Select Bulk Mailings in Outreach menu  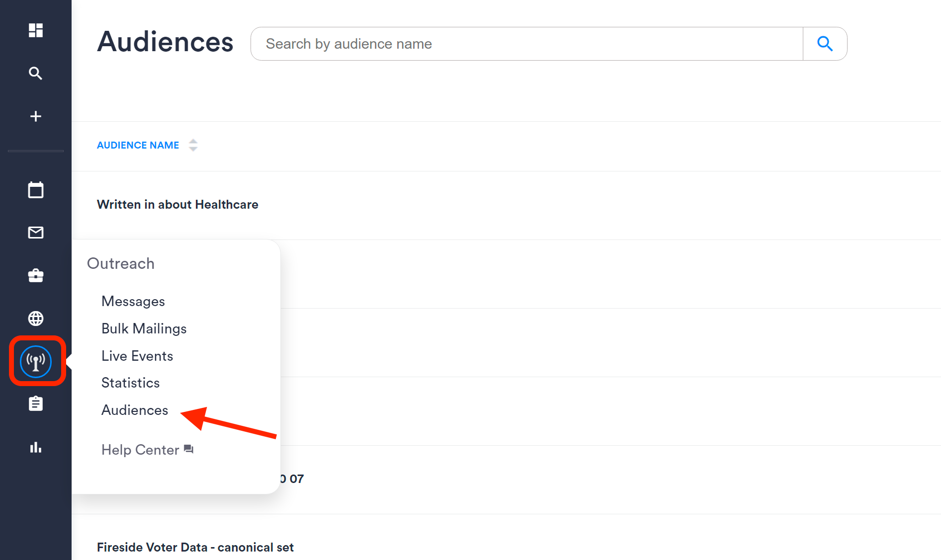[144, 329]
